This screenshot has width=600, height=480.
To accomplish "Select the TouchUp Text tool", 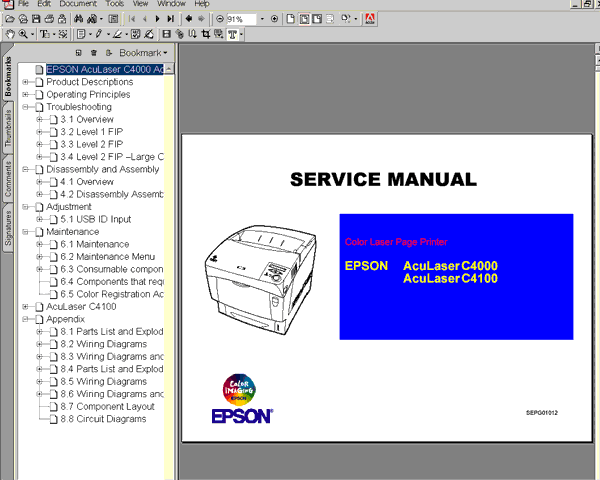I will [232, 34].
